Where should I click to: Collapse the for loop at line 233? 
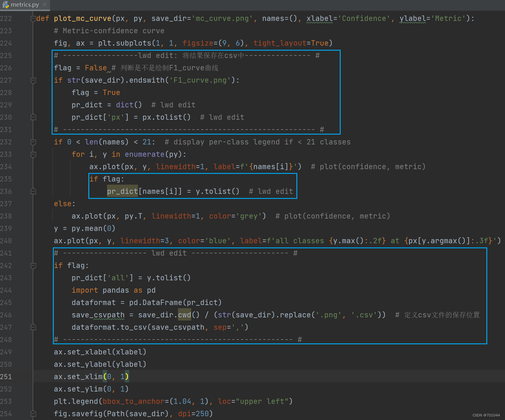pyautogui.click(x=33, y=155)
